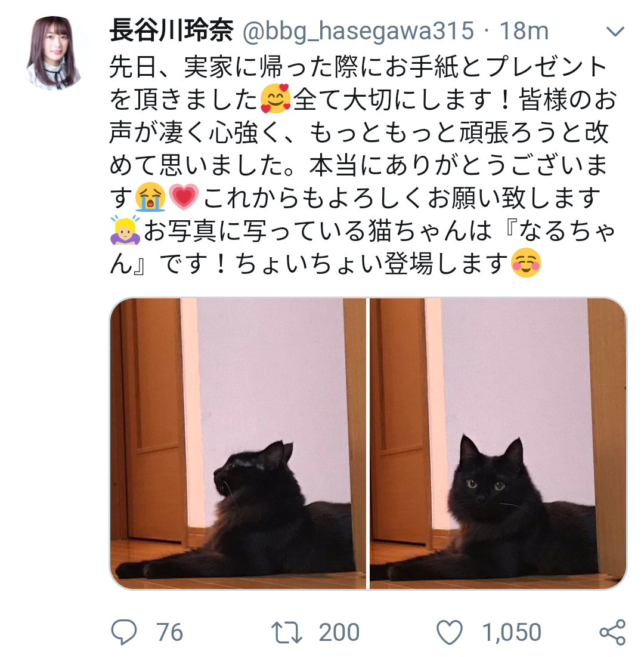
Task: Expand the tweet options chevron menu
Action: 615,32
